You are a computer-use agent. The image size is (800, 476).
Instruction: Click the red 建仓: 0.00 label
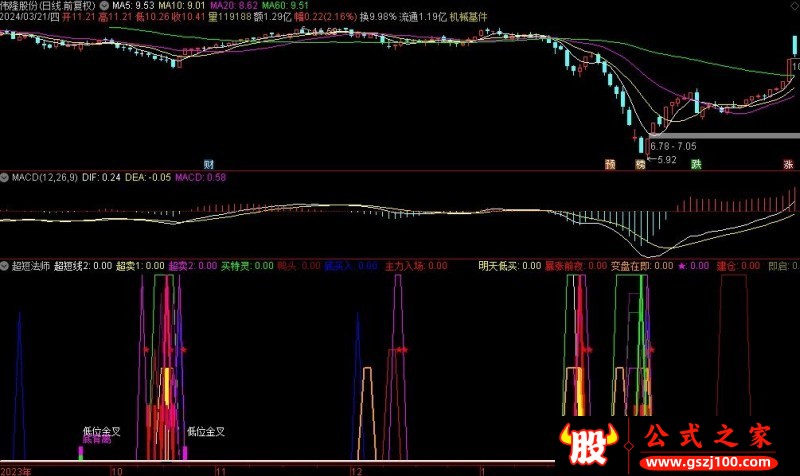pos(738,266)
